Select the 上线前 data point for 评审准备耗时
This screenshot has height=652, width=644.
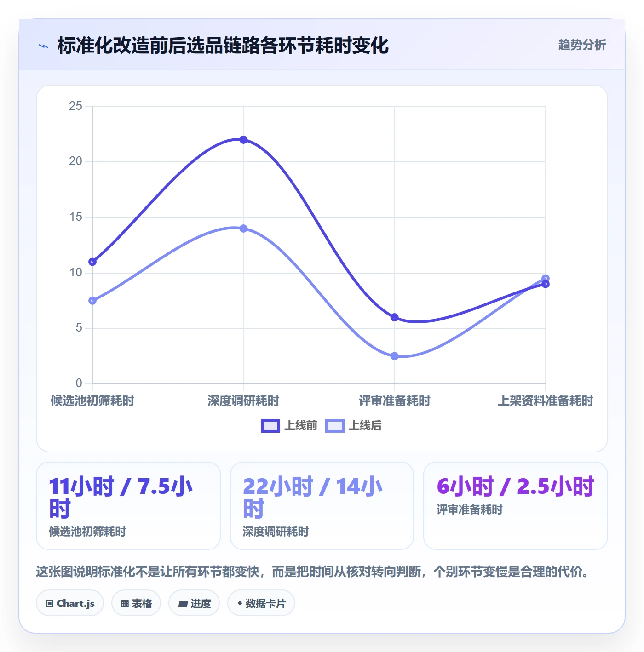[x=394, y=317]
